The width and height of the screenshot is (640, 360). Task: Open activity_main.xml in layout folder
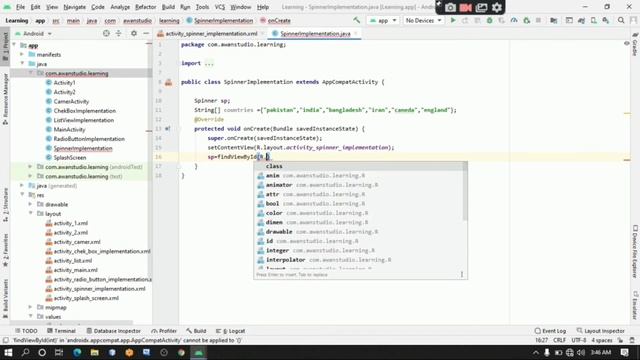(x=76, y=270)
